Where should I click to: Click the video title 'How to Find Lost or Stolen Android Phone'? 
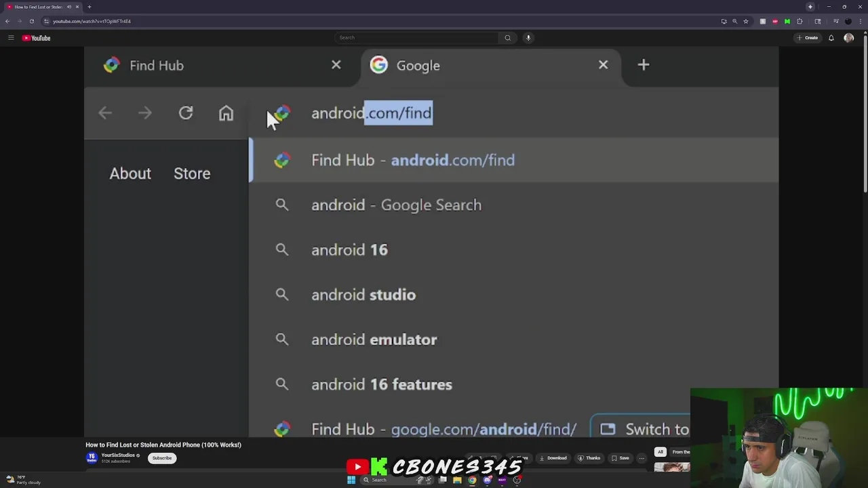tap(163, 445)
